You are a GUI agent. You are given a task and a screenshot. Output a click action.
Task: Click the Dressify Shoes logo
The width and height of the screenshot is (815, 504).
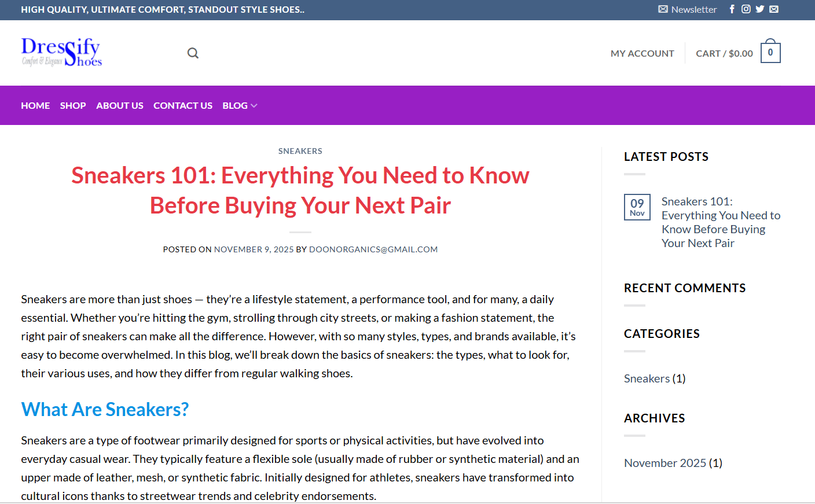pos(61,52)
